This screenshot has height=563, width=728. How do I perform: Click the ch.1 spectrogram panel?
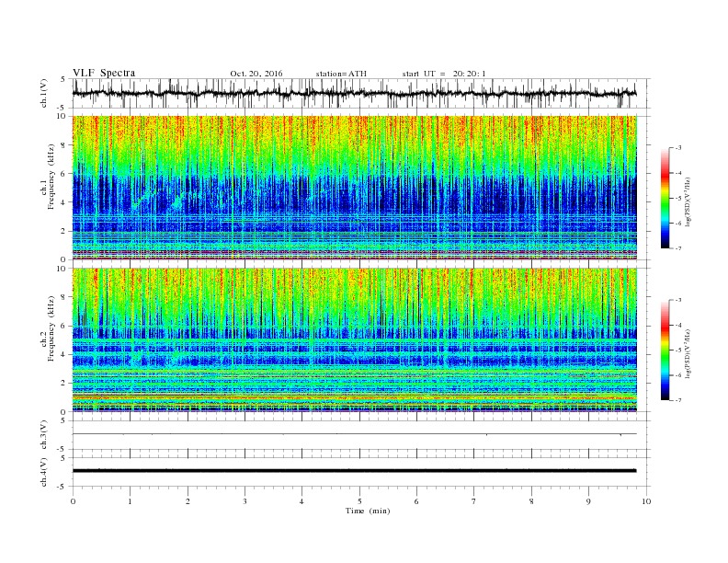[355, 188]
